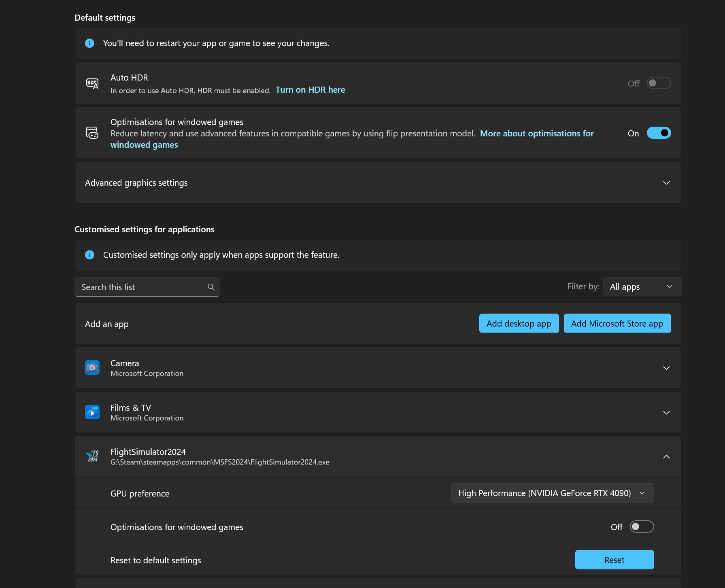The image size is (725, 588).
Task: Click the windowed games optimisation controller icon
Action: point(92,133)
